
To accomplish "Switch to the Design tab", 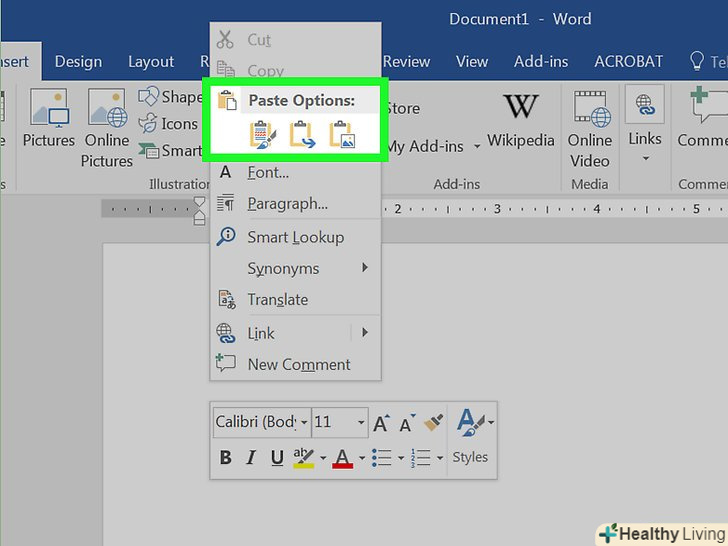I will coord(78,61).
